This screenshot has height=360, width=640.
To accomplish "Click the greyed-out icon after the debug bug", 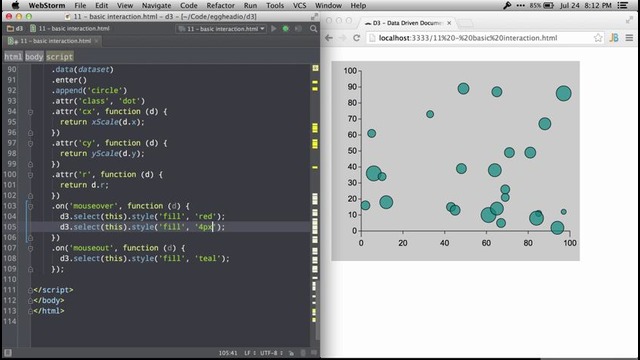I will (298, 29).
